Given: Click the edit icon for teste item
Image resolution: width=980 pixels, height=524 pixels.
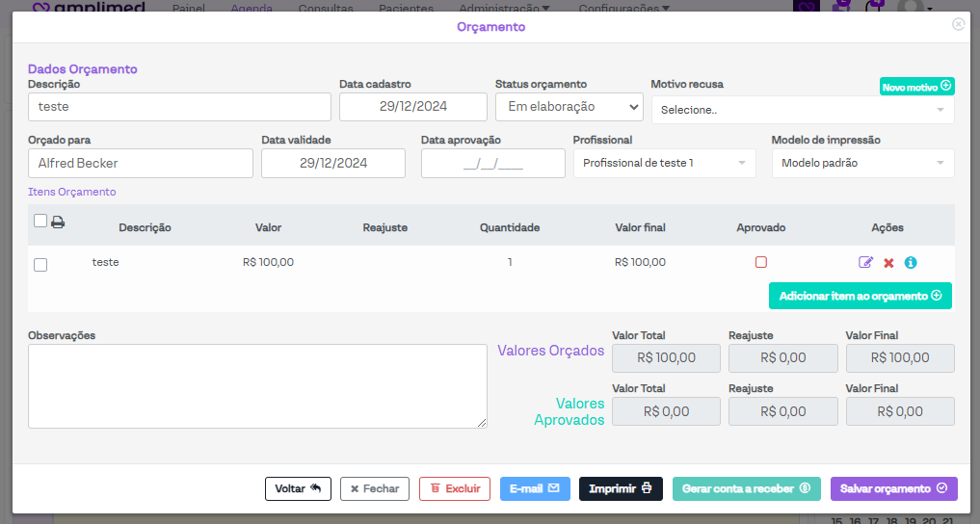Looking at the screenshot, I should (865, 262).
